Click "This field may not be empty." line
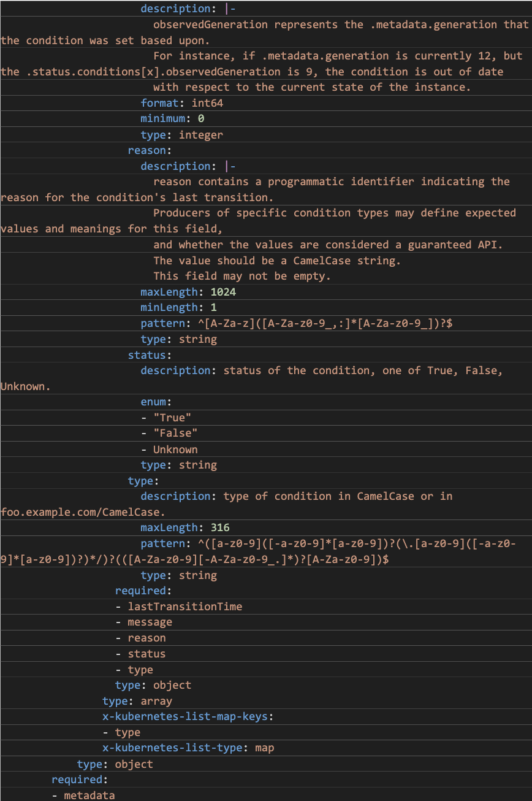532x801 pixels. (242, 276)
